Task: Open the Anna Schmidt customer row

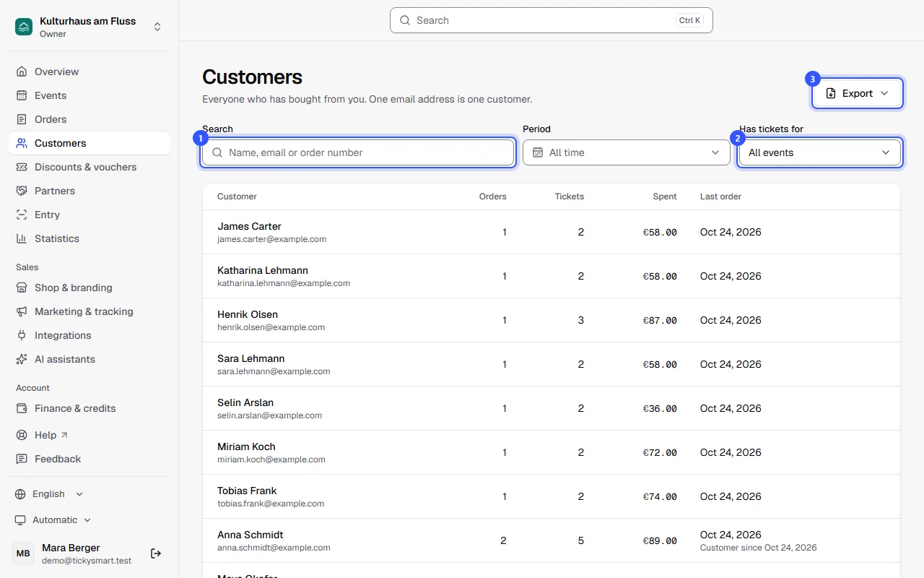Action: (552, 540)
